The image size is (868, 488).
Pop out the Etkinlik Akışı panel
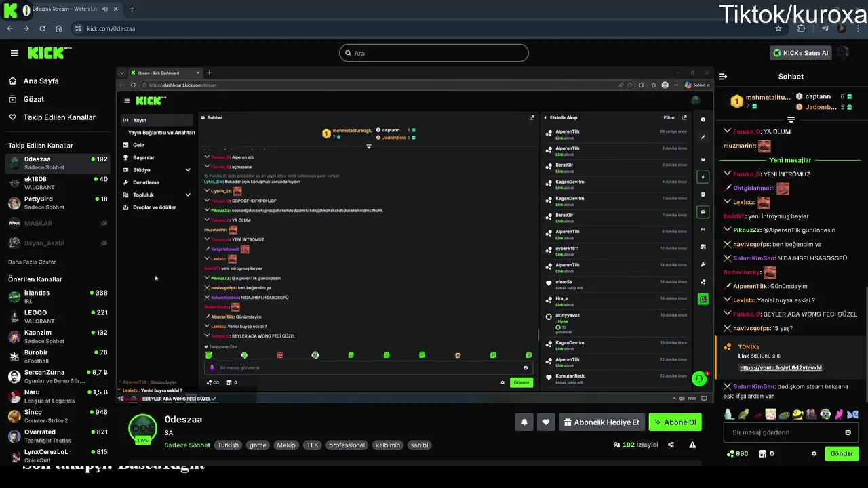coord(684,117)
